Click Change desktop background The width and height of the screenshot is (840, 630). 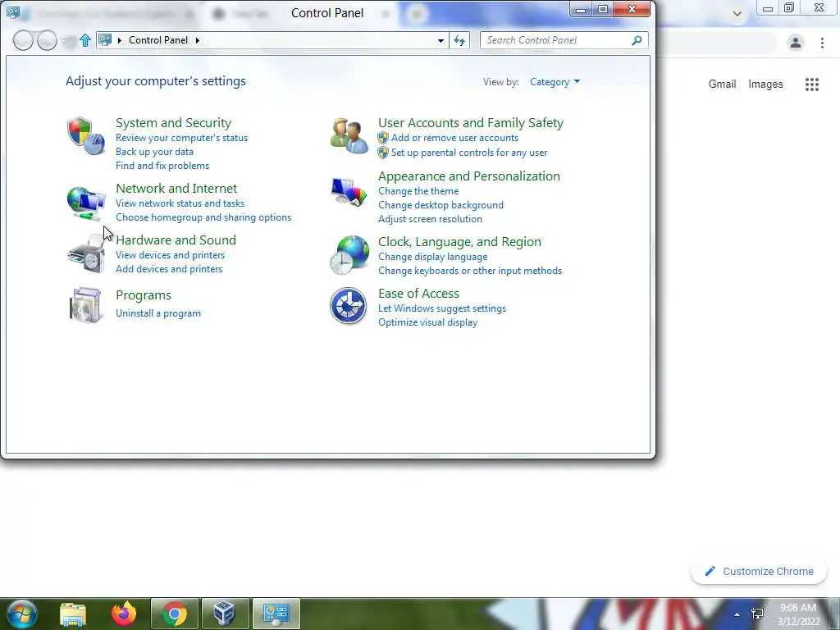click(x=441, y=205)
